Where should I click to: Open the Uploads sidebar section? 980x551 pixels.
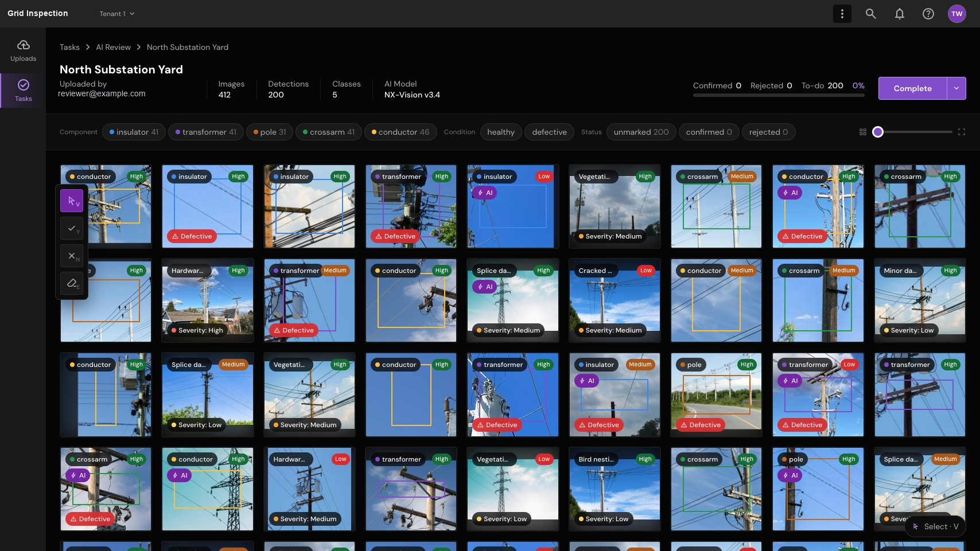(x=23, y=51)
